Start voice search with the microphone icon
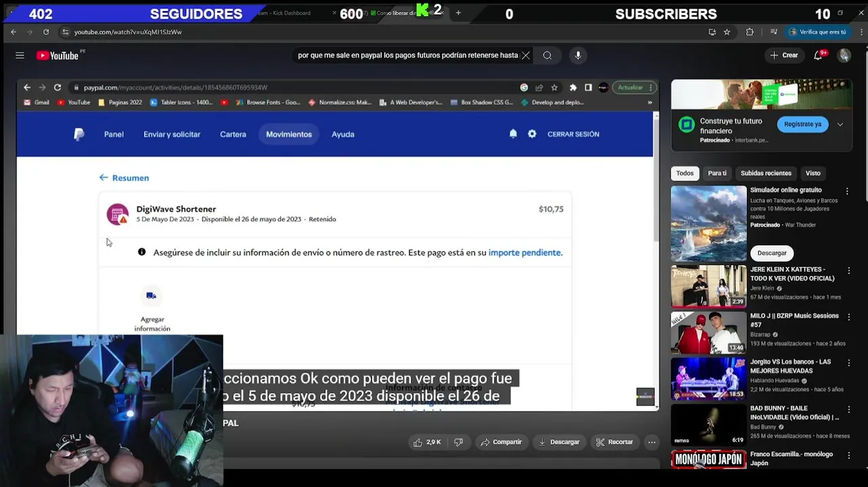The width and height of the screenshot is (868, 487). pyautogui.click(x=578, y=55)
